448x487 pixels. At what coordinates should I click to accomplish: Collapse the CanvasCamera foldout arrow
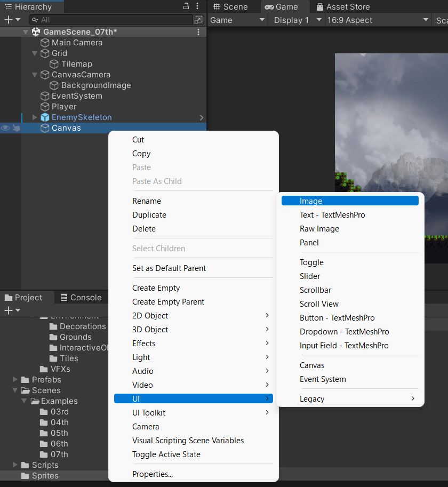click(35, 75)
